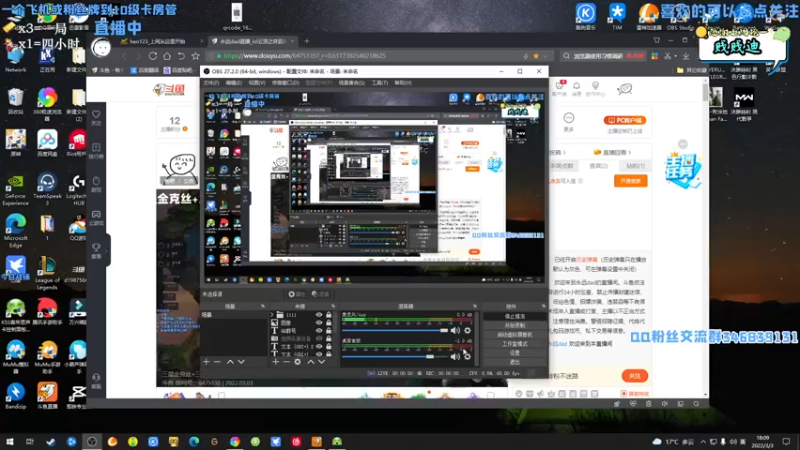The width and height of the screenshot is (800, 450).
Task: Toggle visibility of greyed fourth source row
Action: point(319,338)
